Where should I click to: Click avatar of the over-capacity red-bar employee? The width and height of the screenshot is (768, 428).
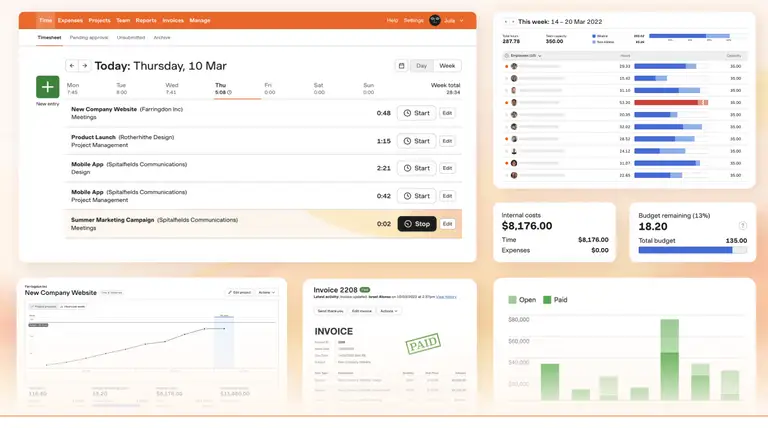point(514,102)
